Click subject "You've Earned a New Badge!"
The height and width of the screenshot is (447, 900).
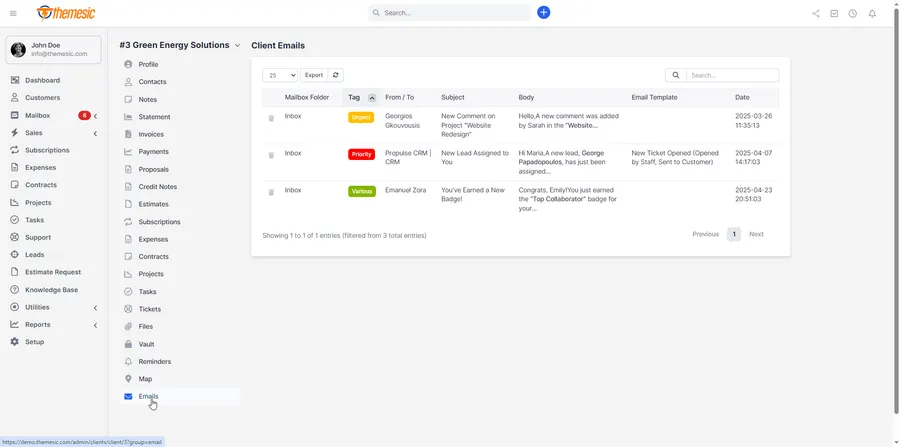[x=473, y=195]
